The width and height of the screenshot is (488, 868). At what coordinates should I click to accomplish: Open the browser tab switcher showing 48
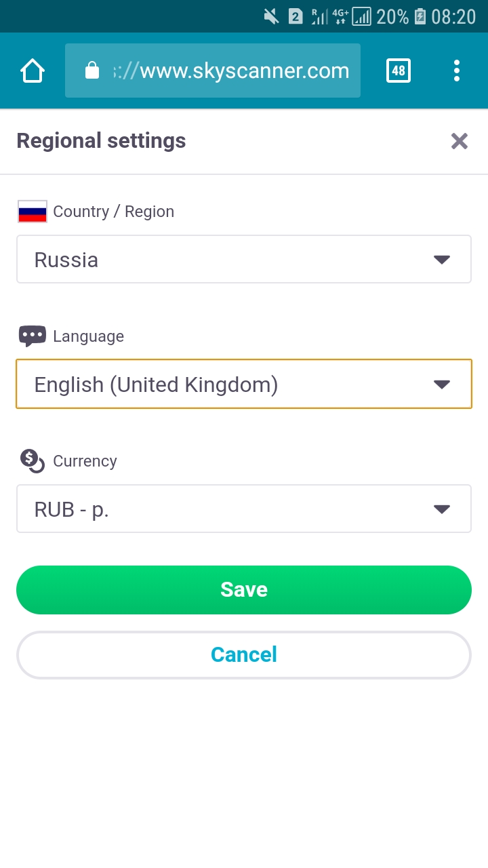coord(399,71)
